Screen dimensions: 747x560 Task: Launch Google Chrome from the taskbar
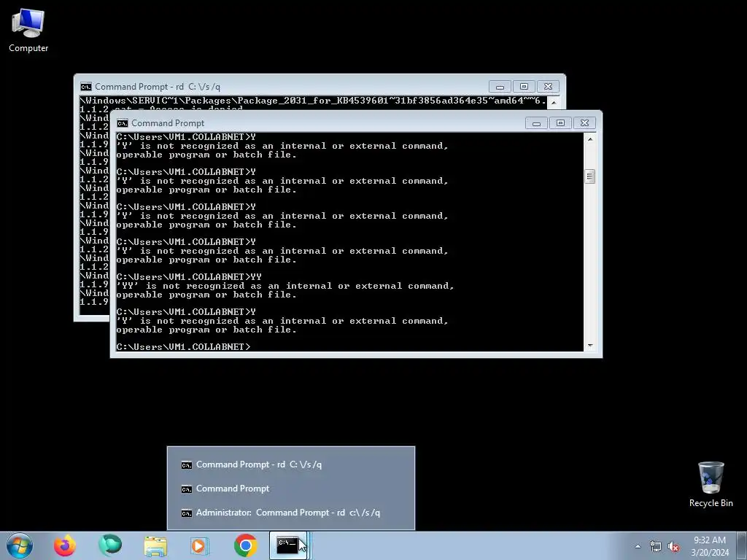(x=245, y=545)
